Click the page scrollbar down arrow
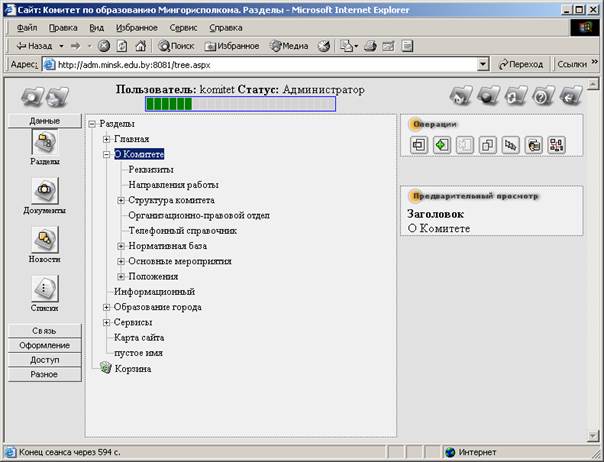604x462 pixels. 593,436
